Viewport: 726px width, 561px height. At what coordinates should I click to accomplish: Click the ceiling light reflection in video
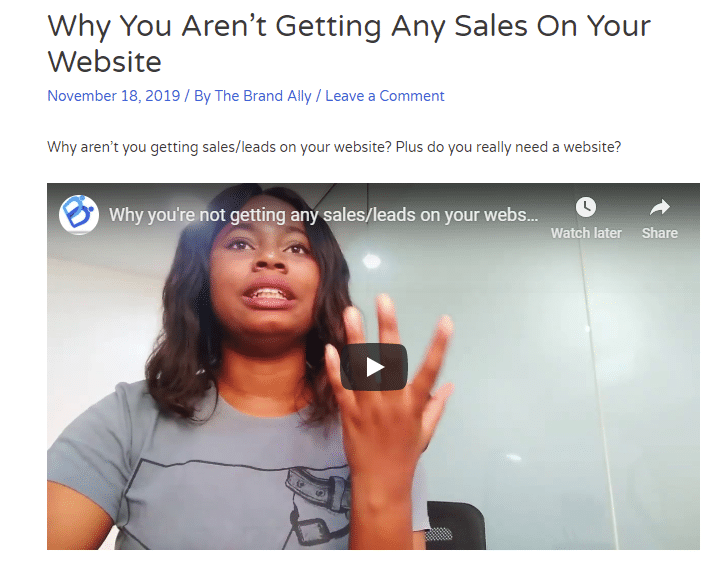[x=371, y=261]
